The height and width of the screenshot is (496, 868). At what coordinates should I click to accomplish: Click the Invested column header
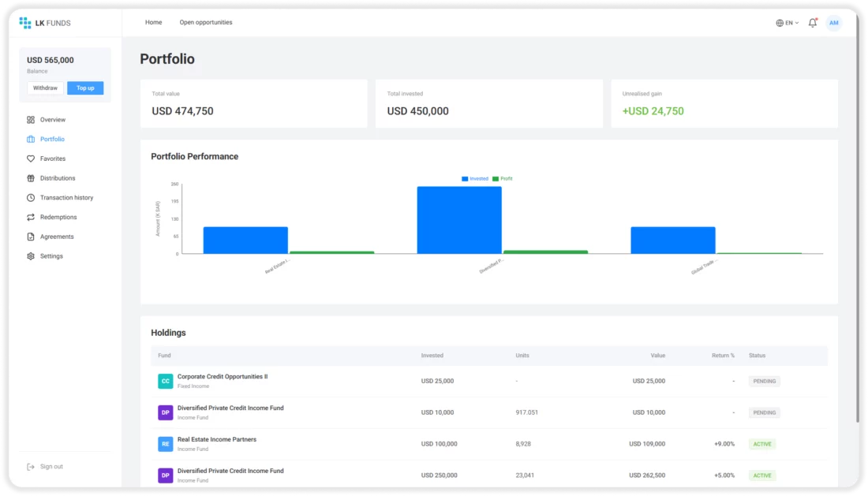[432, 356]
